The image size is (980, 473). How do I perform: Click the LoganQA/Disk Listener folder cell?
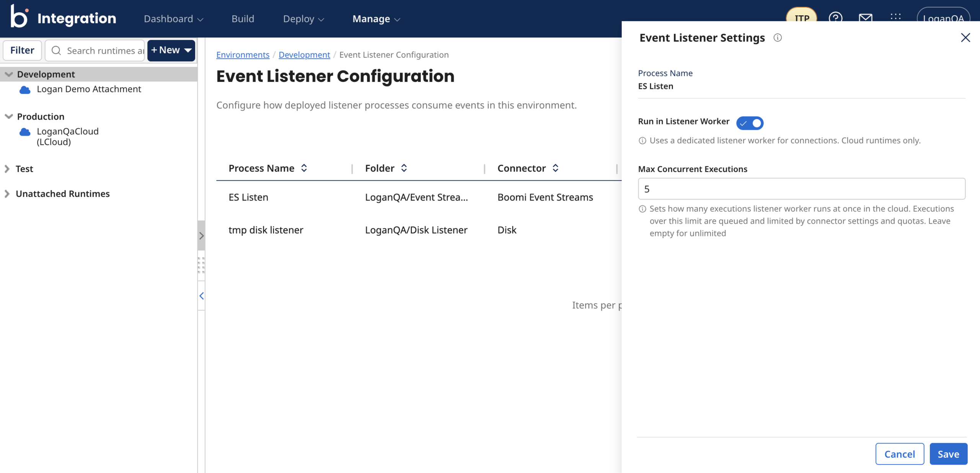[416, 230]
